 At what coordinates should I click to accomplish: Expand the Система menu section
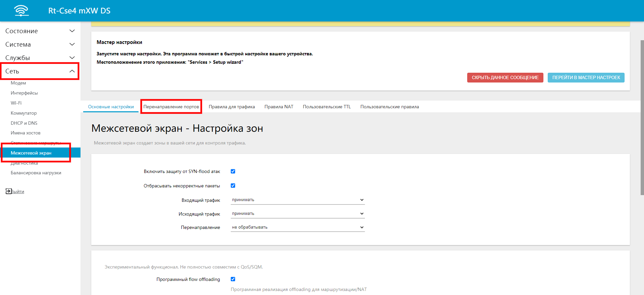tap(40, 44)
